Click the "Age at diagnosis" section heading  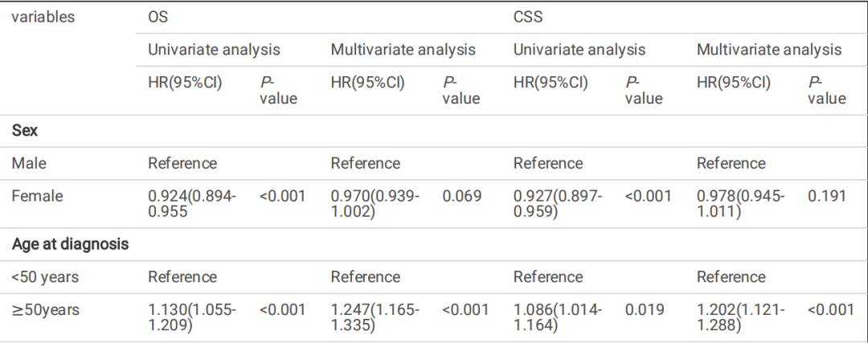[70, 245]
